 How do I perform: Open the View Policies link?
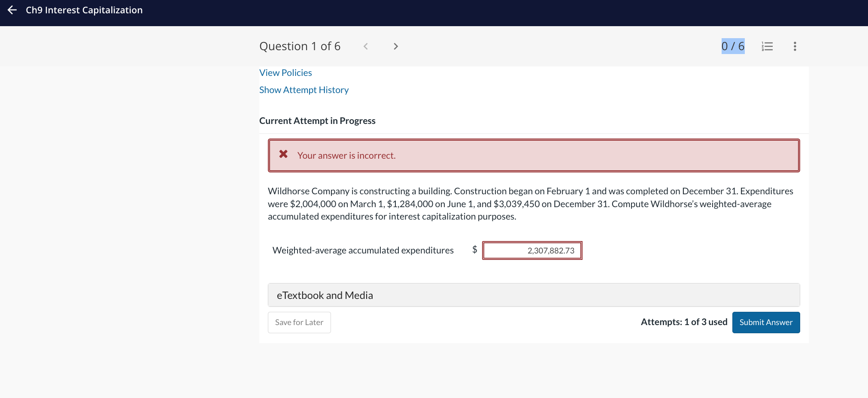coord(285,73)
